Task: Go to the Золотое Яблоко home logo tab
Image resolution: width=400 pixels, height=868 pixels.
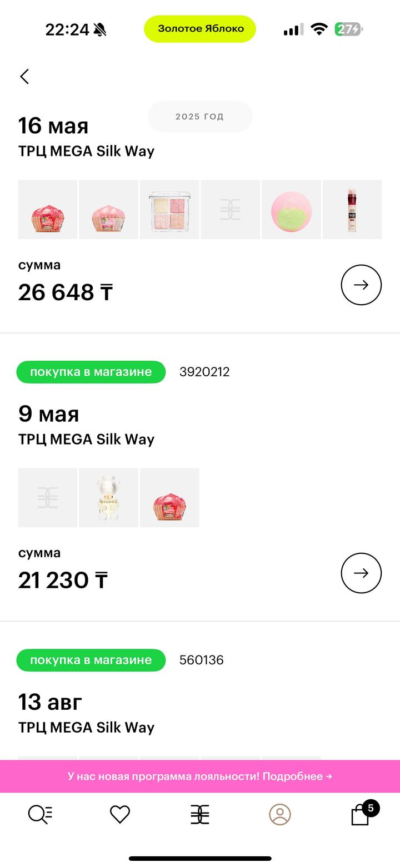Action: (199, 814)
